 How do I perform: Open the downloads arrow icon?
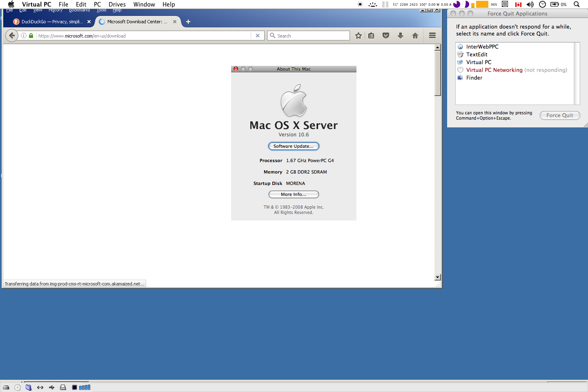pyautogui.click(x=401, y=36)
